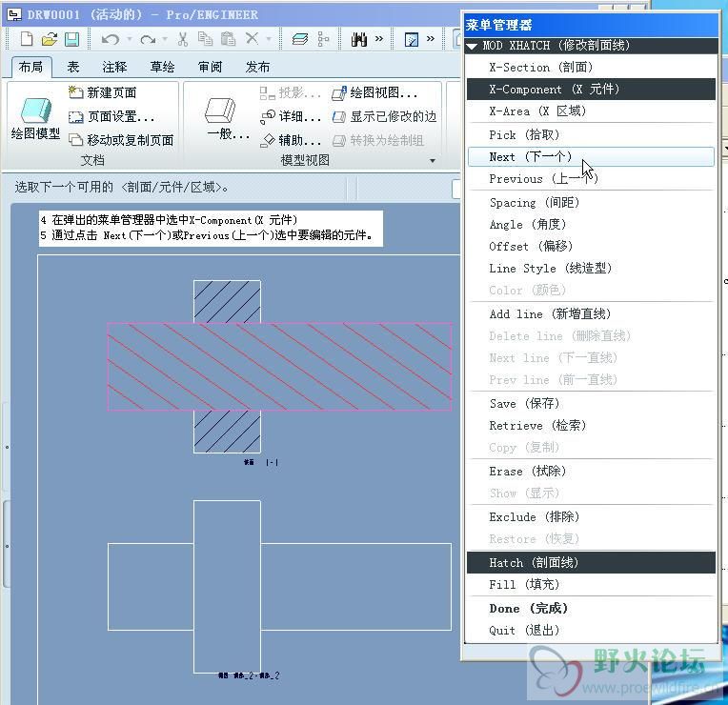
Task: Switch to the 发布 tab
Action: pyautogui.click(x=257, y=68)
